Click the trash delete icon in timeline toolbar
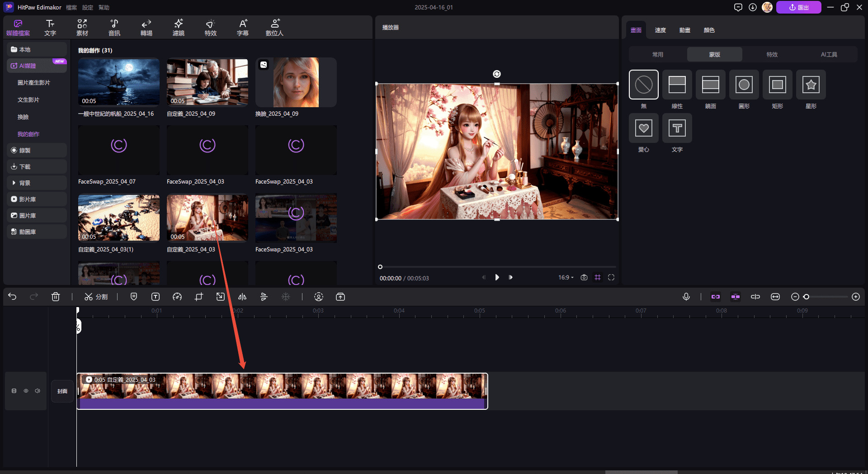This screenshot has width=868, height=474. [x=56, y=297]
